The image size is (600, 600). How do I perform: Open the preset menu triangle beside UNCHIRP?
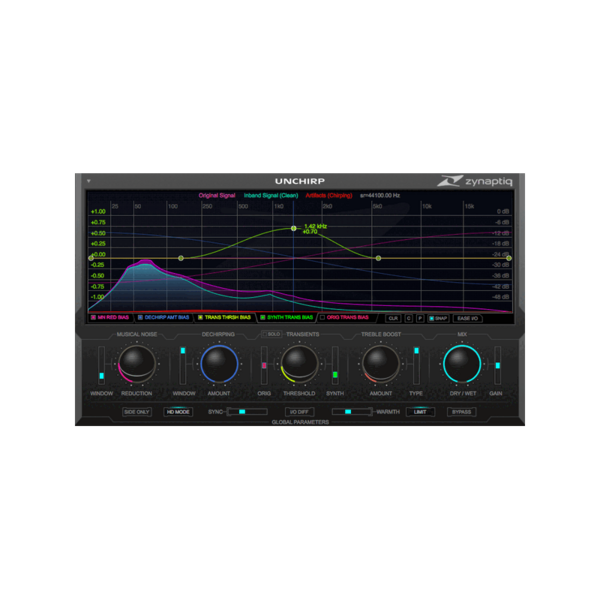[89, 181]
